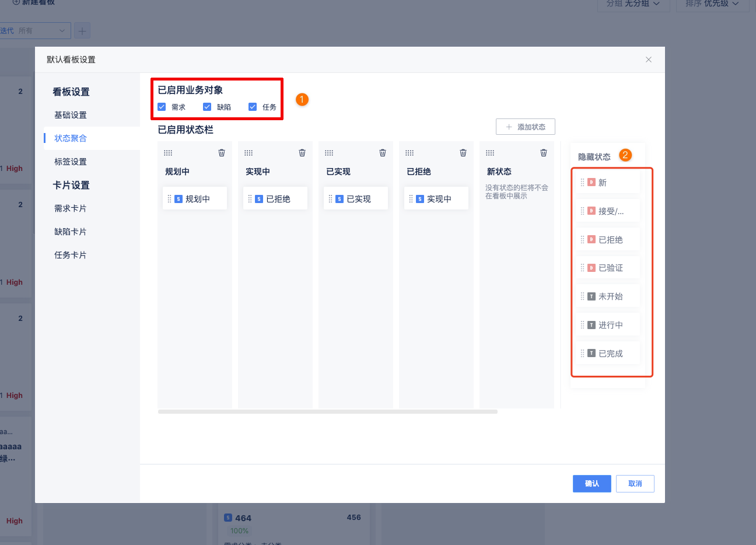Open the 迭代 所有 dropdown

pos(35,30)
